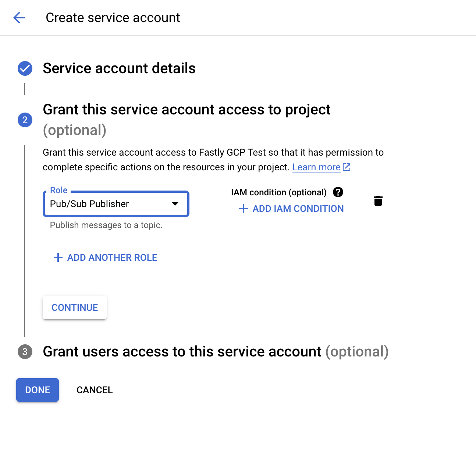The width and height of the screenshot is (476, 451).
Task: Click the CONTINUE button
Action: (74, 308)
